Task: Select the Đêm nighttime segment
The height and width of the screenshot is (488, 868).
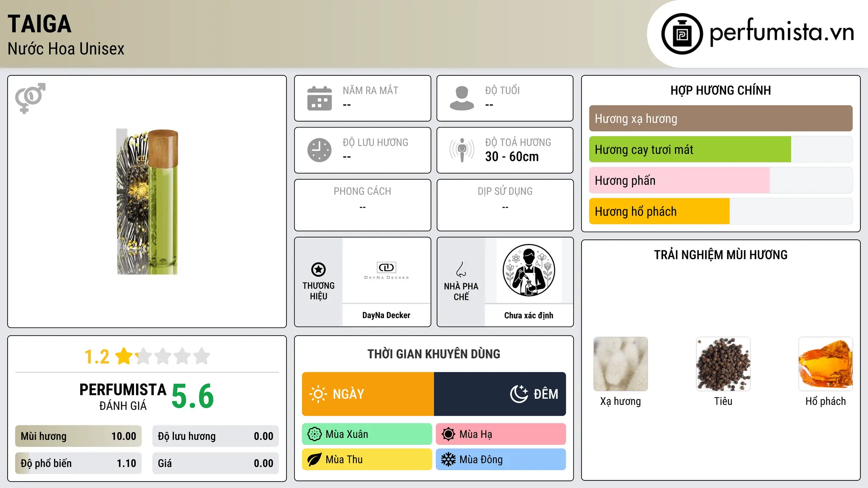Action: [x=500, y=394]
